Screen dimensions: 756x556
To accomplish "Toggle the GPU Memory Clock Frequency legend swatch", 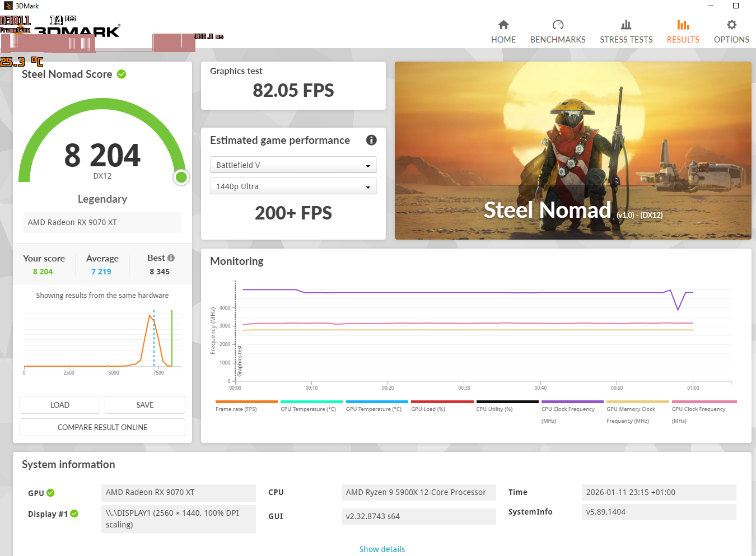I will coord(638,401).
